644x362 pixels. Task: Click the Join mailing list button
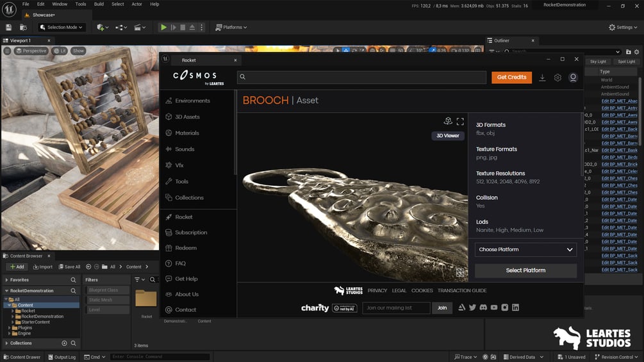[442, 308]
